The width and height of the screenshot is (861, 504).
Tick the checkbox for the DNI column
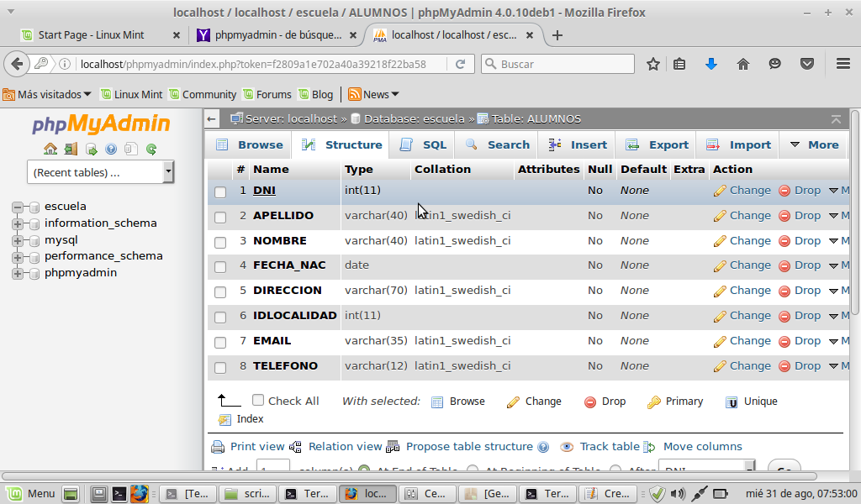(x=220, y=192)
